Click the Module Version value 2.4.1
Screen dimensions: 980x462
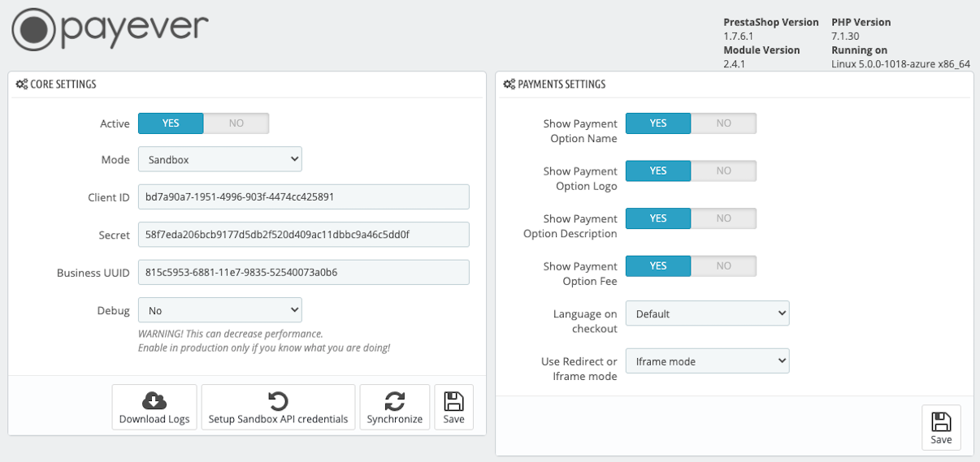pyautogui.click(x=735, y=64)
